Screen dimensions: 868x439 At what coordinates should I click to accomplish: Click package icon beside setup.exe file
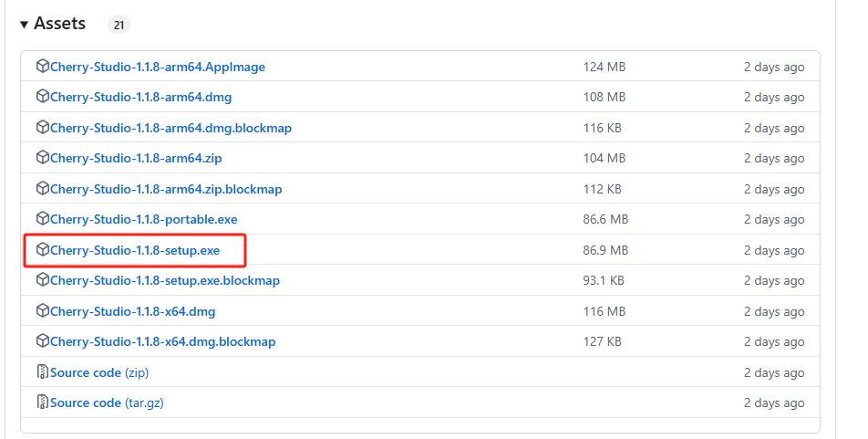point(42,250)
